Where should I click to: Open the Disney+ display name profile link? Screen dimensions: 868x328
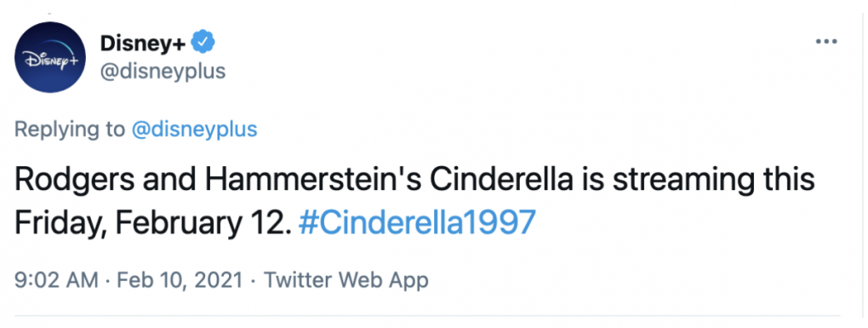143,43
